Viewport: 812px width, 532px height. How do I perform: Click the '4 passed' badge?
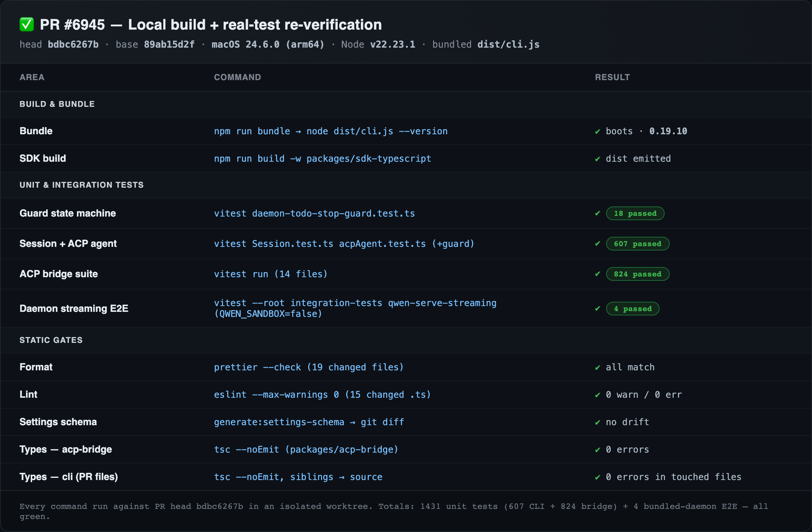[632, 309]
